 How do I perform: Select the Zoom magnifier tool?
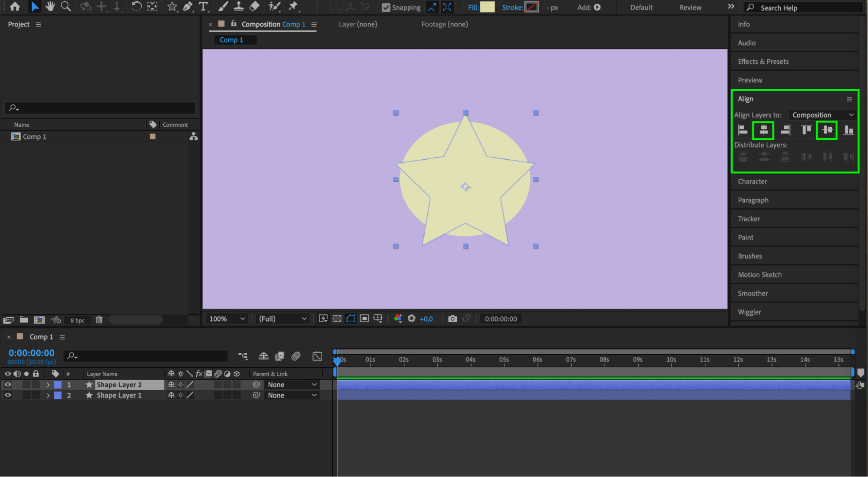[66, 7]
